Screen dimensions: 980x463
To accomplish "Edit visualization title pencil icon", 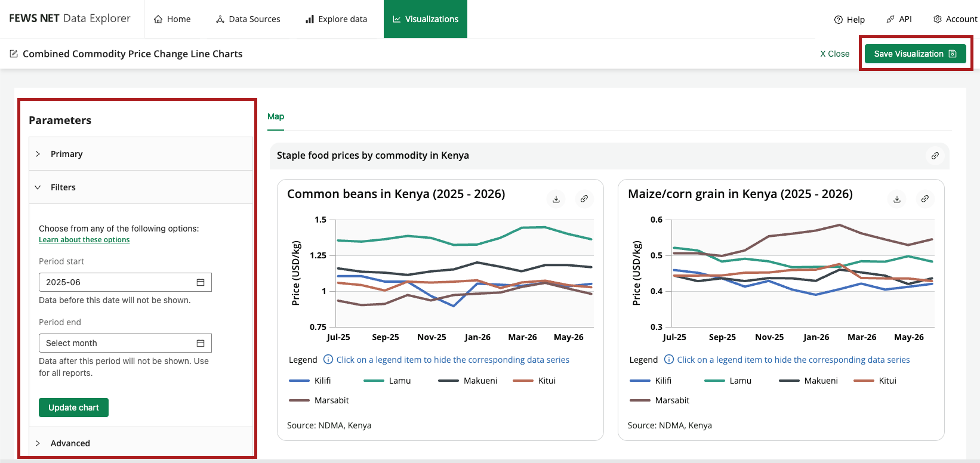I will 14,54.
